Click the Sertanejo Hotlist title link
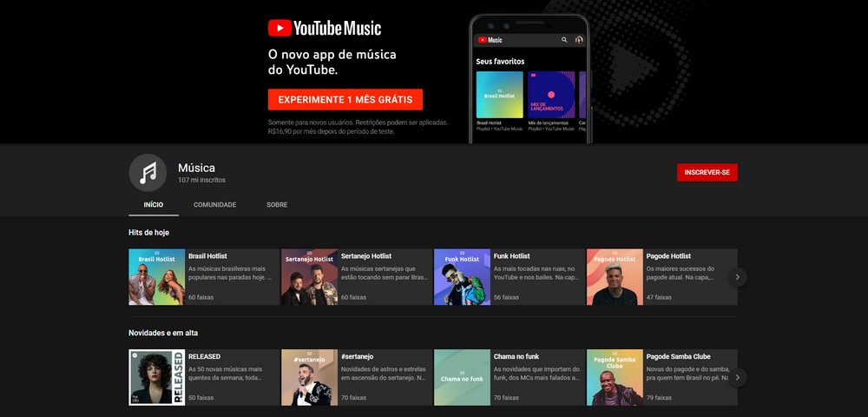The height and width of the screenshot is (417, 868). (366, 256)
